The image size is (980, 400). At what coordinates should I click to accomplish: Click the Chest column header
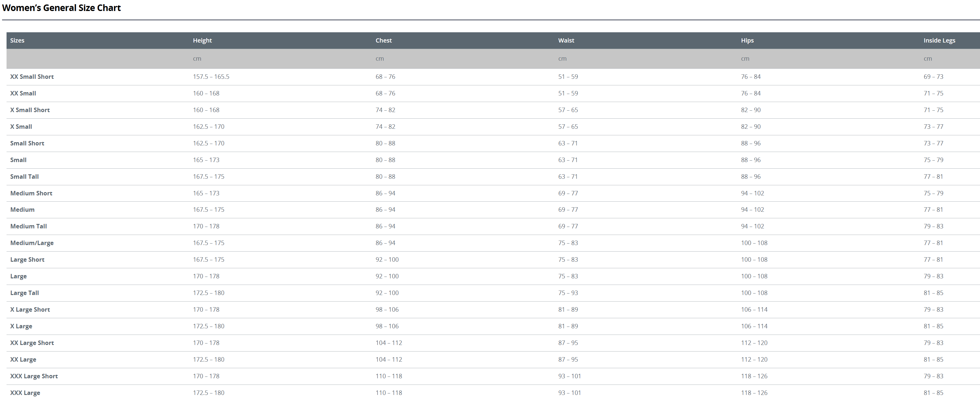coord(383,40)
